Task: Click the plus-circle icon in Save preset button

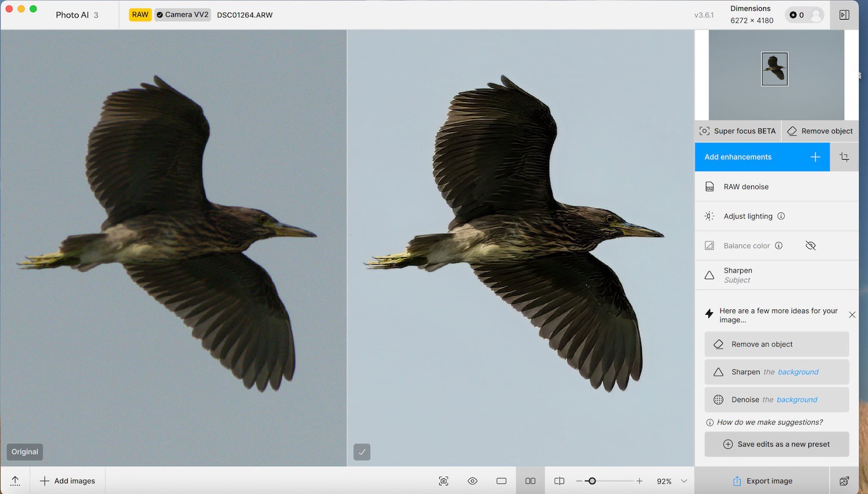Action: (x=728, y=444)
